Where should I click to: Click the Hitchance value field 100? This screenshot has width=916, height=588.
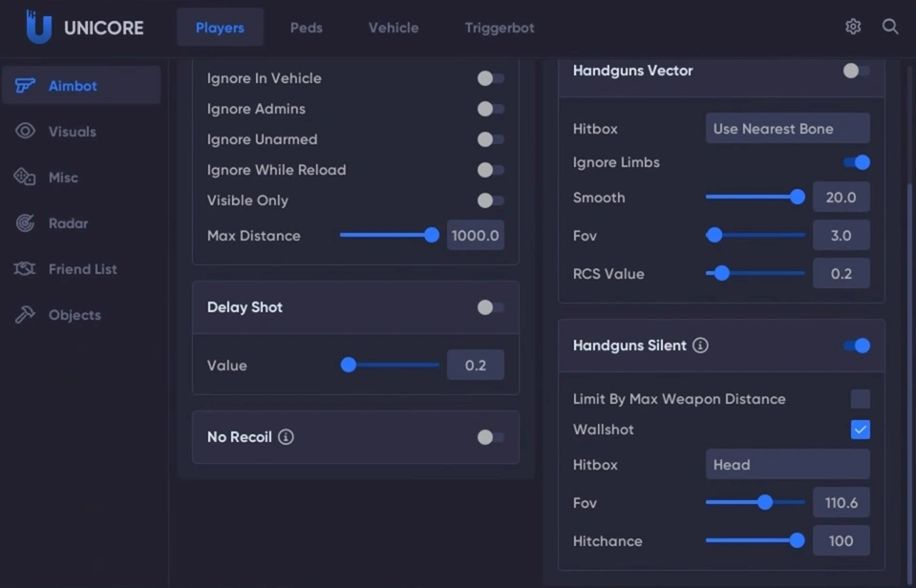point(841,540)
